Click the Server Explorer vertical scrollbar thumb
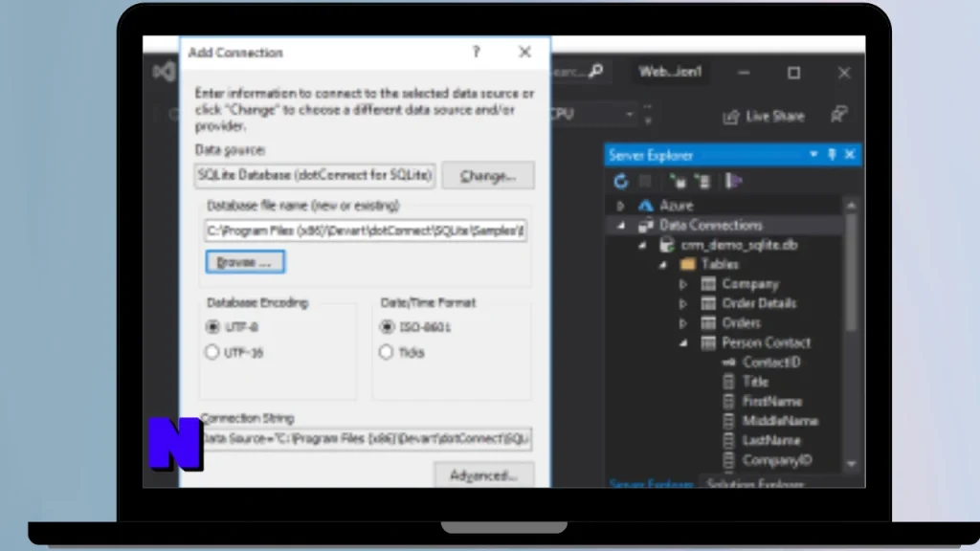The height and width of the screenshot is (551, 980). pos(851,273)
